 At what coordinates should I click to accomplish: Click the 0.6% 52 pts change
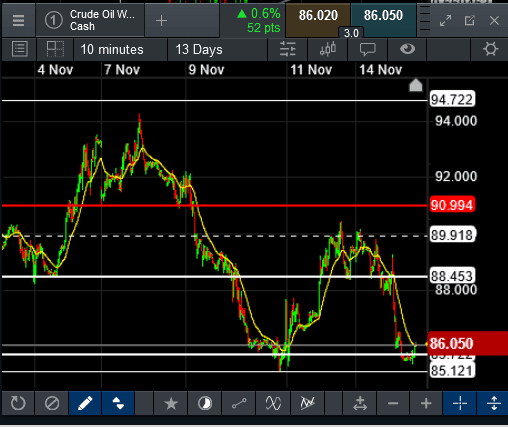point(259,21)
